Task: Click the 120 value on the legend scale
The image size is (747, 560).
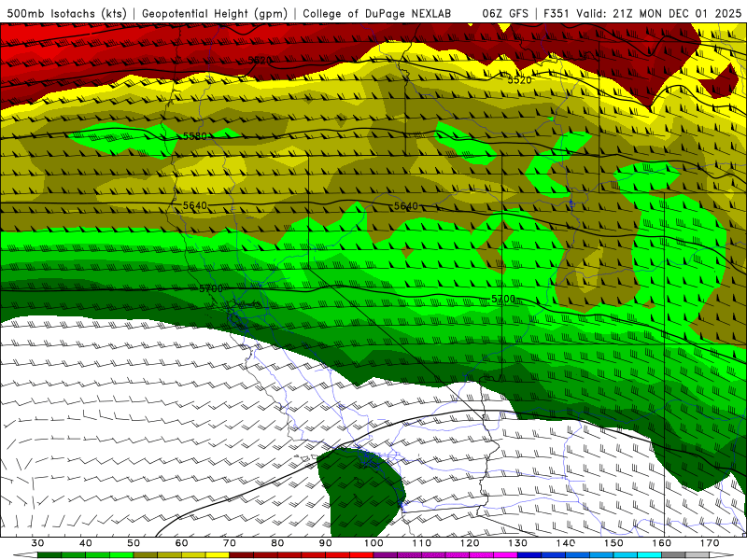Action: [470, 543]
